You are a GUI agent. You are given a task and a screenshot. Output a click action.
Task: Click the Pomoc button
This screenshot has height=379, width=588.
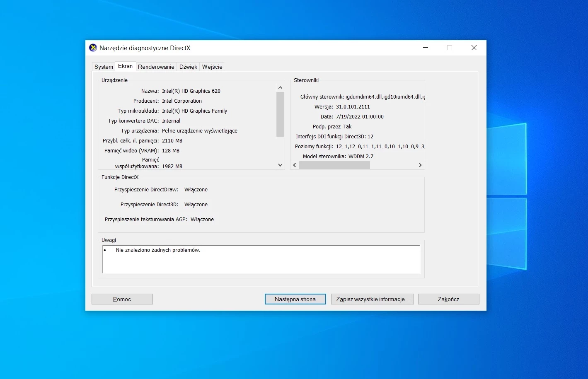pos(122,299)
